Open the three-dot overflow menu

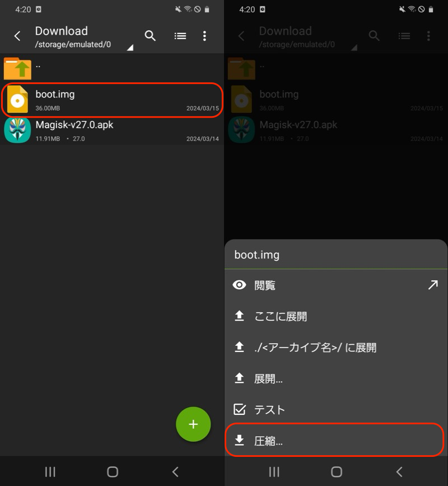coord(204,36)
